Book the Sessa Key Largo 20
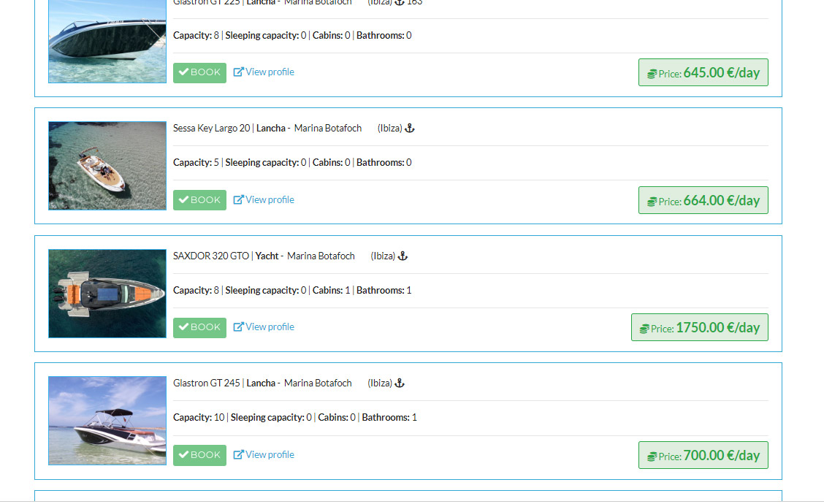 199,200
